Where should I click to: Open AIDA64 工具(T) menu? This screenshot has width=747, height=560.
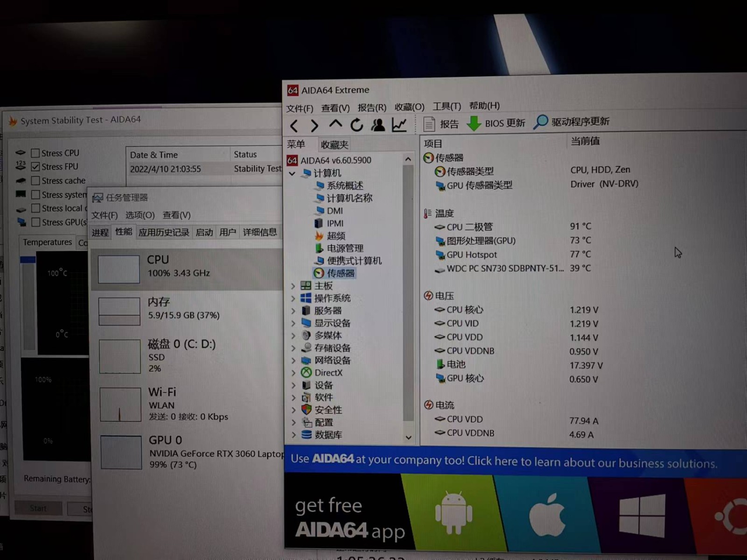(447, 106)
